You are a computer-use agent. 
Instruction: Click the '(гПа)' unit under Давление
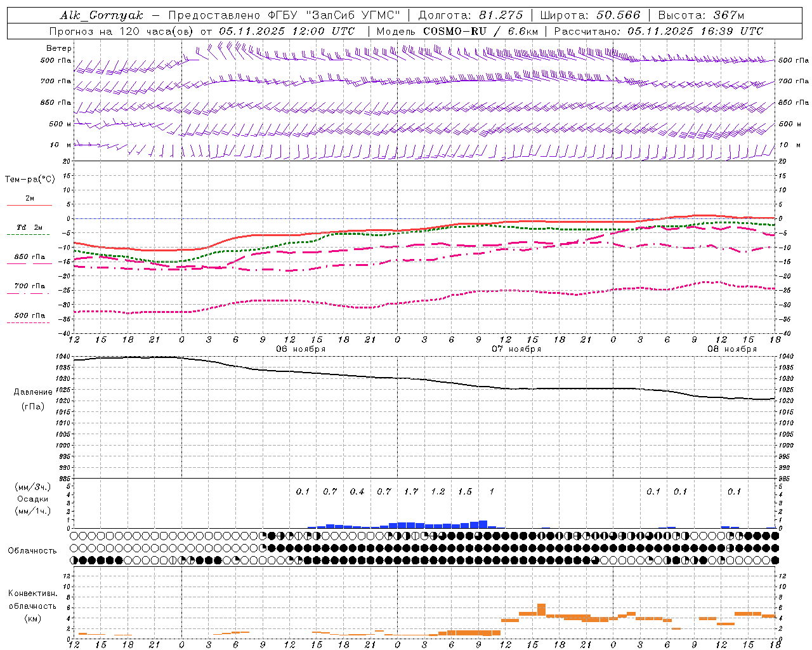[33, 407]
